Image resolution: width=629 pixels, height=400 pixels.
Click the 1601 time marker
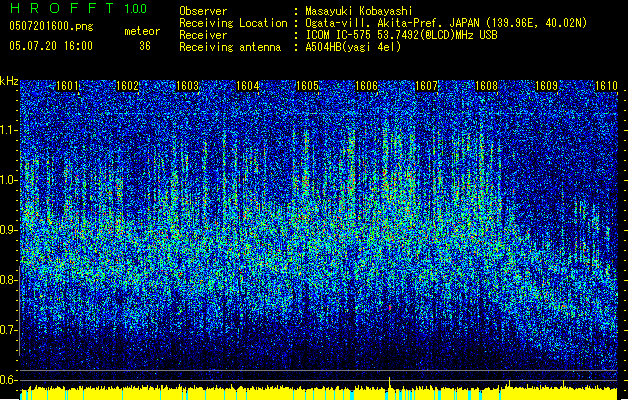pyautogui.click(x=67, y=86)
